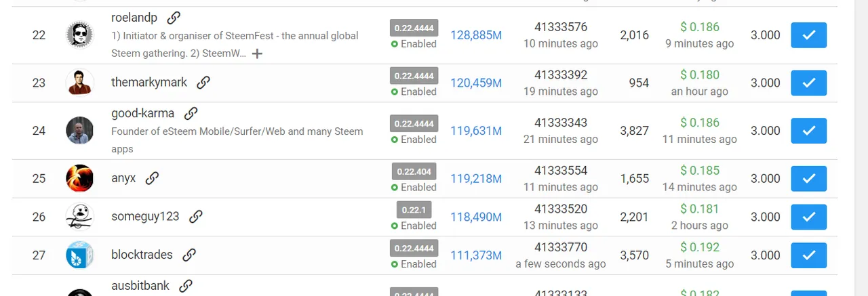Open the link icon next to roelandp

pyautogui.click(x=174, y=18)
